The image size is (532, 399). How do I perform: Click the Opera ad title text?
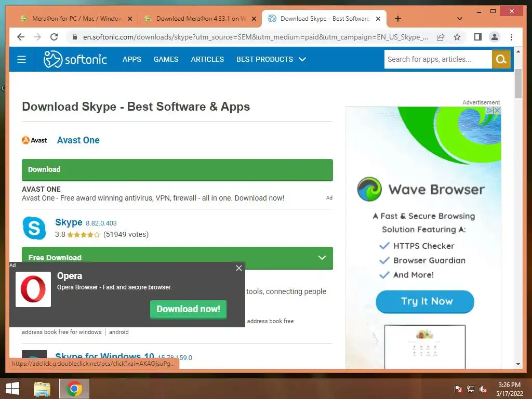[x=70, y=276]
